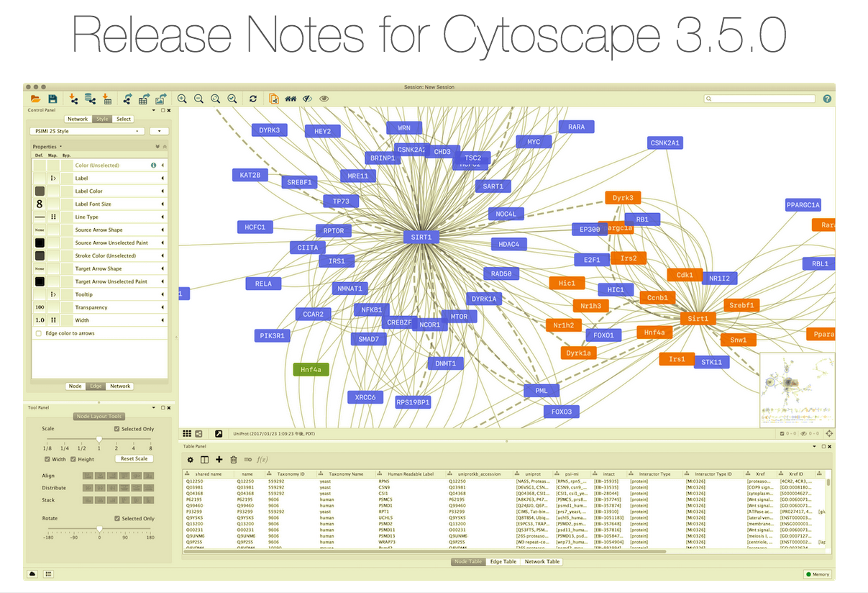This screenshot has height=593, width=868.
Task: Toggle the Height checkbox
Action: (73, 459)
